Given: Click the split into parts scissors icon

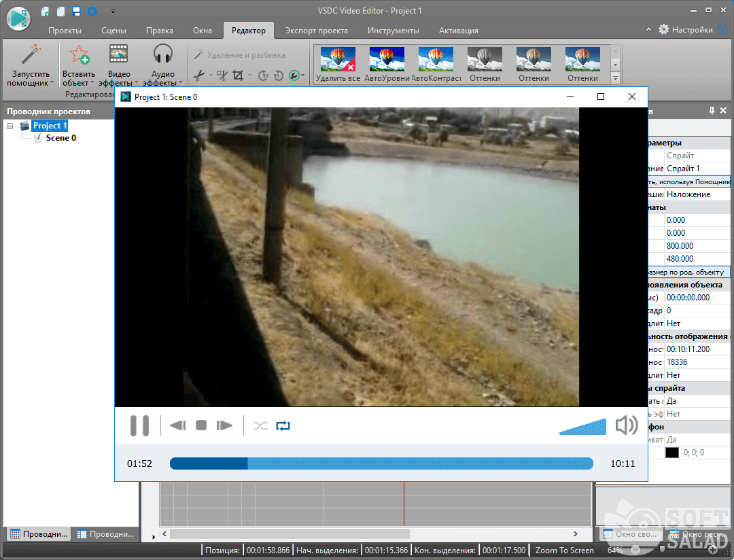Looking at the screenshot, I should 222,75.
